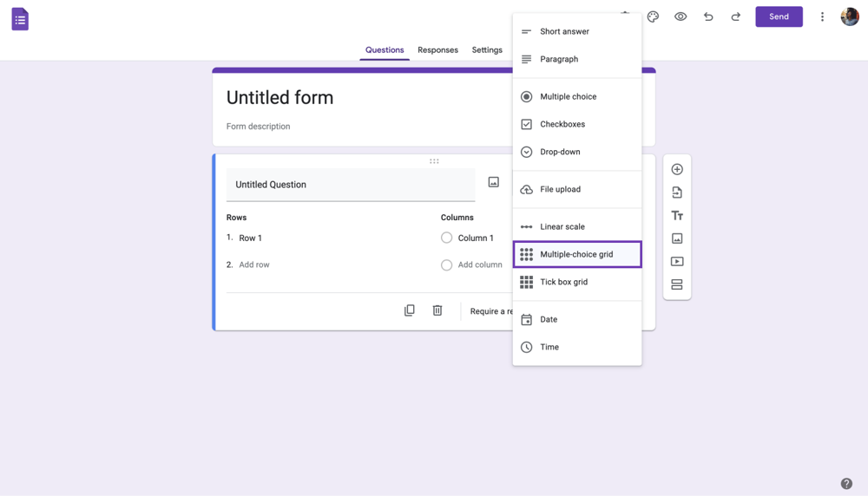Add video from side toolbar

tap(677, 262)
